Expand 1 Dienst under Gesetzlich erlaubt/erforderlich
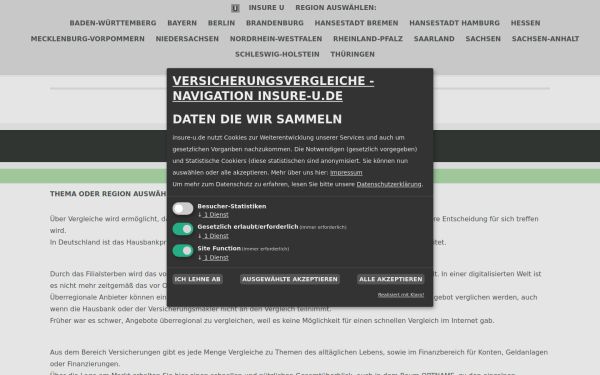Viewport: 600px width, 375px height. (x=216, y=236)
